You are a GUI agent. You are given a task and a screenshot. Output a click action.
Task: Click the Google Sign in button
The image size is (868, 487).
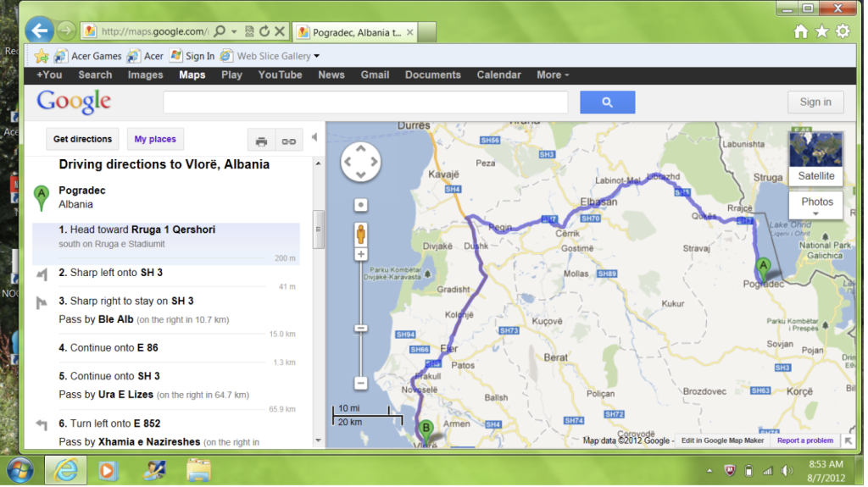click(x=816, y=102)
